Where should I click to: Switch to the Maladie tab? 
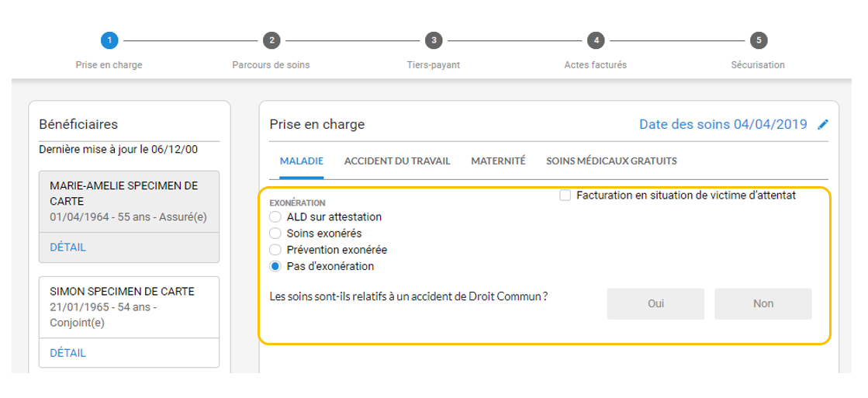click(301, 161)
